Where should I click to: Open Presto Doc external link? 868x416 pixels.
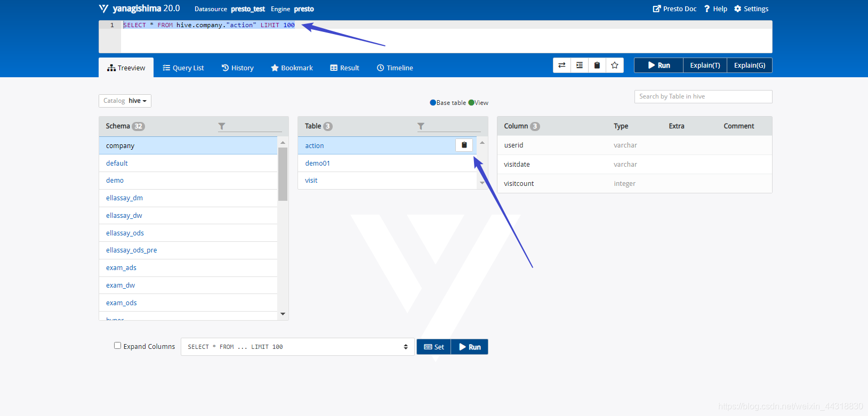click(x=674, y=9)
